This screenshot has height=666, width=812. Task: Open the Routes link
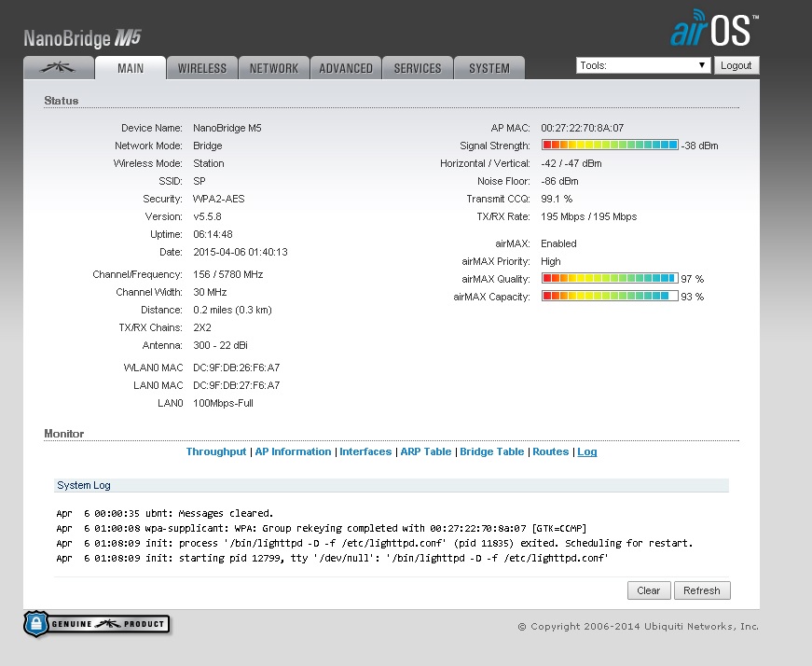(550, 451)
